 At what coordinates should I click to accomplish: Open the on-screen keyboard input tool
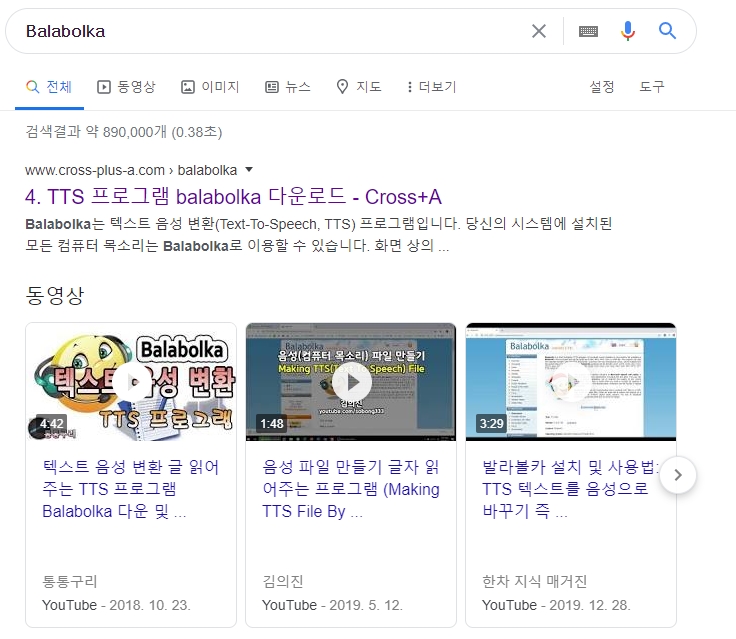pyautogui.click(x=588, y=31)
